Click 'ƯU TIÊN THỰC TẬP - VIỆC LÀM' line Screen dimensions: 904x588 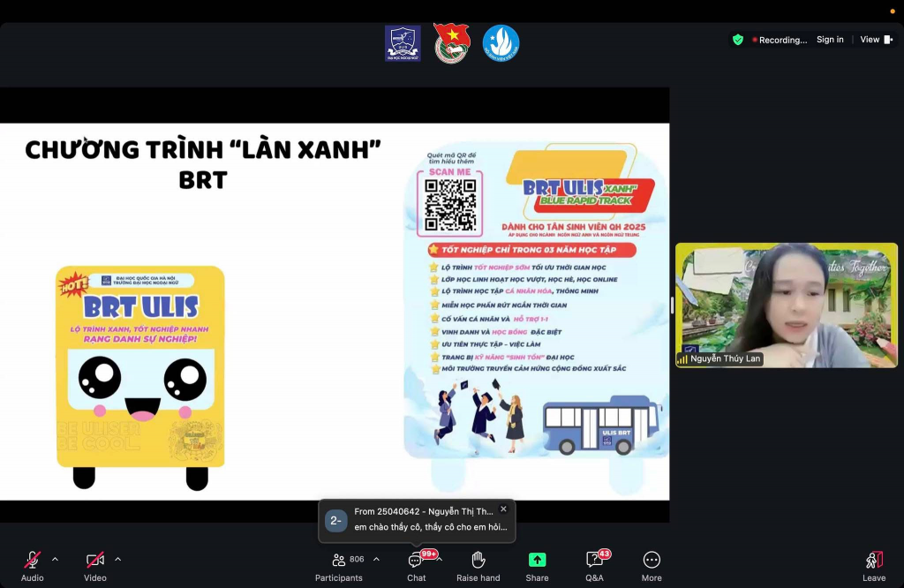click(491, 344)
